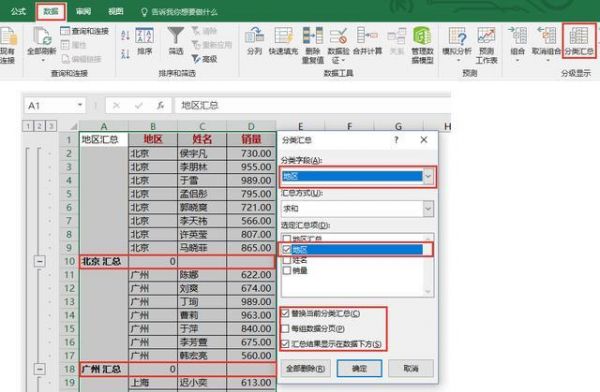Click the insert function fx icon
Viewport: 600px width, 392px height.
(161, 105)
